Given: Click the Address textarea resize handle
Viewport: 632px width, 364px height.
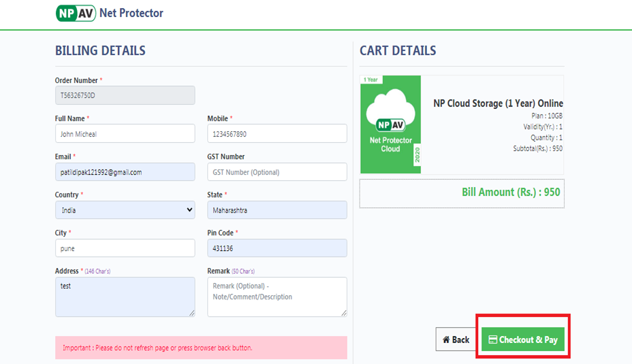Looking at the screenshot, I should click(x=191, y=313).
